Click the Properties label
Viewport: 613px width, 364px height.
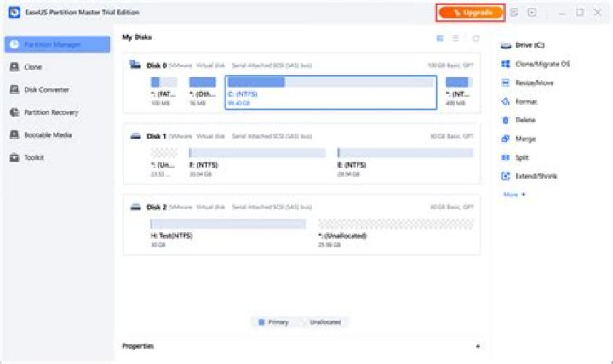pyautogui.click(x=138, y=346)
